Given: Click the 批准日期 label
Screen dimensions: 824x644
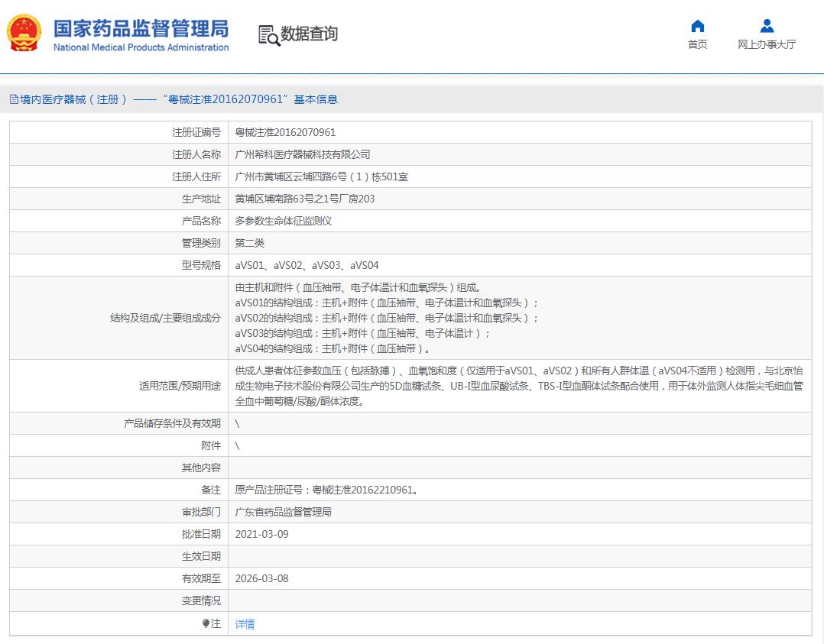Looking at the screenshot, I should click(x=201, y=534).
